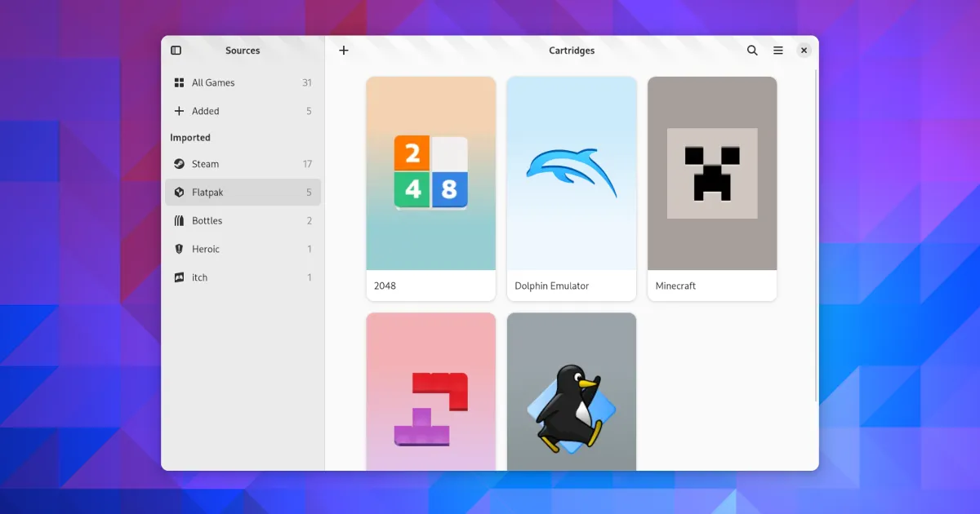Click the Heroic shield icon
Image resolution: width=980 pixels, height=514 pixels.
(179, 250)
